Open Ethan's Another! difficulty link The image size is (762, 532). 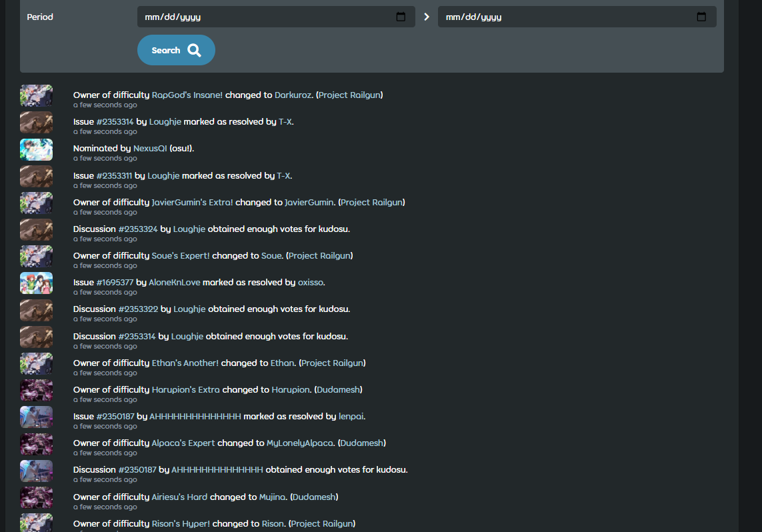pos(185,363)
